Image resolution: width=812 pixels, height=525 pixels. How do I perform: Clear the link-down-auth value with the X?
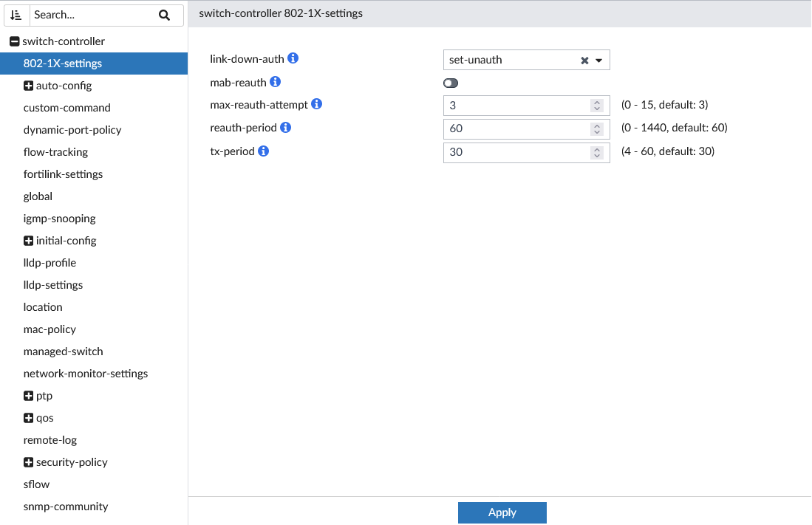[x=584, y=60]
